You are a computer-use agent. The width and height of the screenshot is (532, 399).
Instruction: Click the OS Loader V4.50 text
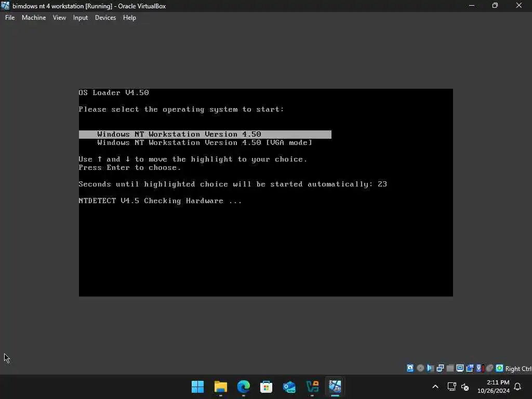tap(114, 92)
